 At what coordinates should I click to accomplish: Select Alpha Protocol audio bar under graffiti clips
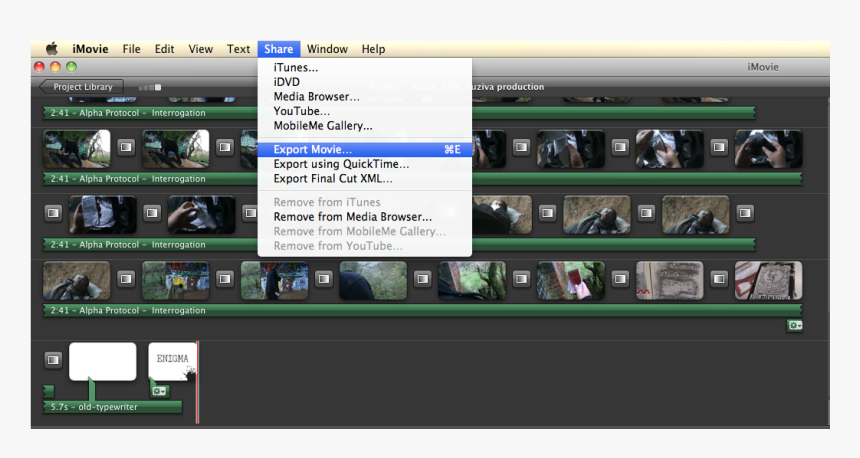(423, 310)
